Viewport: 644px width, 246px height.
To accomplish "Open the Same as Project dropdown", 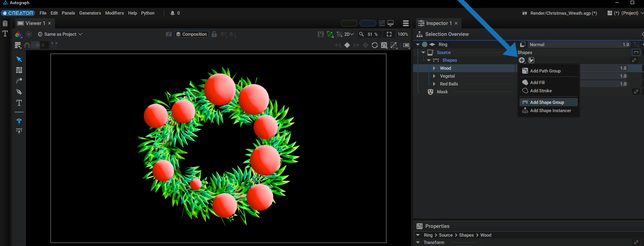I will [60, 34].
